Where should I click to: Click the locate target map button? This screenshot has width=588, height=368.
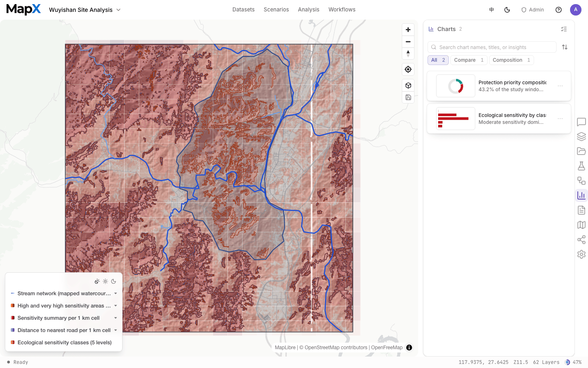click(x=408, y=70)
